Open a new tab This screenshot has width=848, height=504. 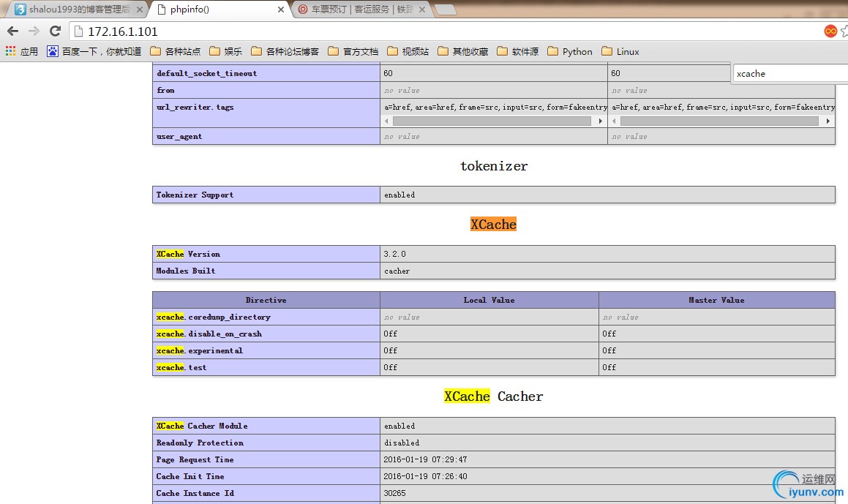pyautogui.click(x=445, y=10)
